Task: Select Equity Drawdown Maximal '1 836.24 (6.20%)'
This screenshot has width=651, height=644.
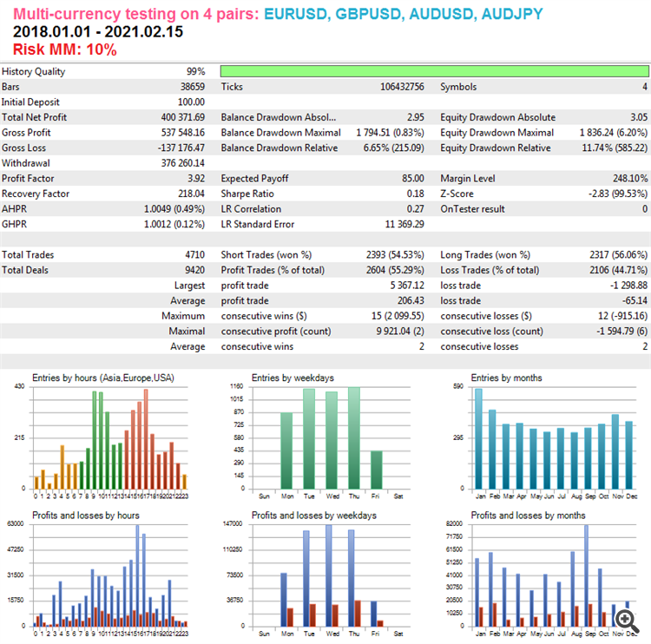Action: [614, 133]
